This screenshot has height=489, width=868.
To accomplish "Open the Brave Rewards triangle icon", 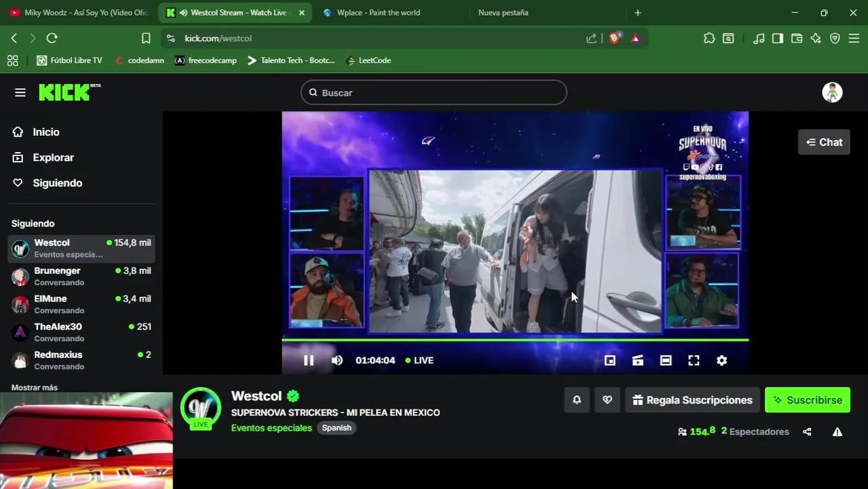I will pyautogui.click(x=636, y=39).
